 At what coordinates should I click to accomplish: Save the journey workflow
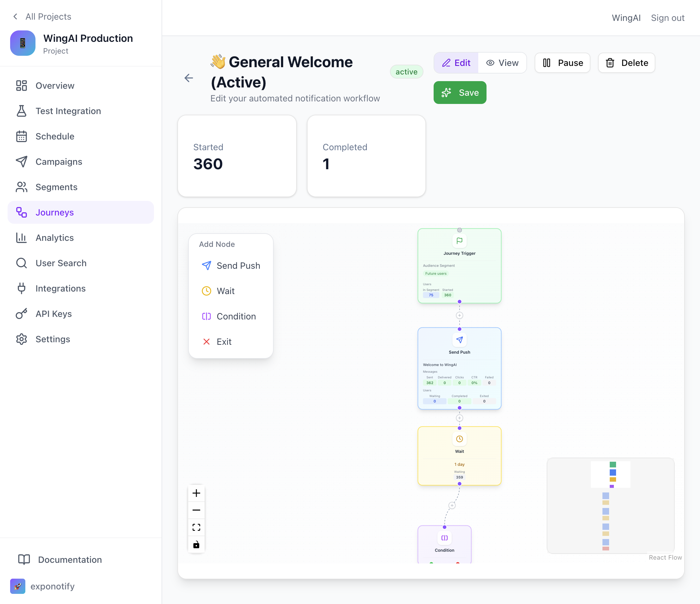coord(460,93)
